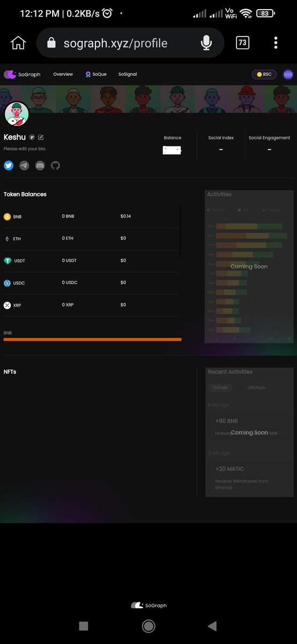The width and height of the screenshot is (297, 644).
Task: Tap the Android recent apps square button
Action: click(x=83, y=626)
